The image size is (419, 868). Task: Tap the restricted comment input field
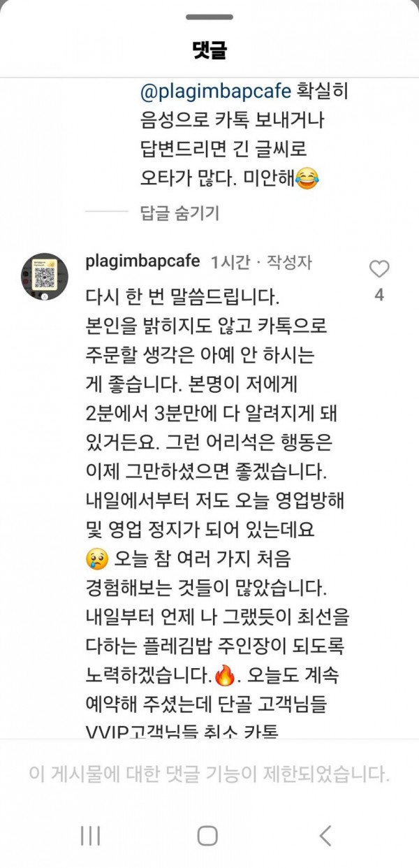point(209,774)
